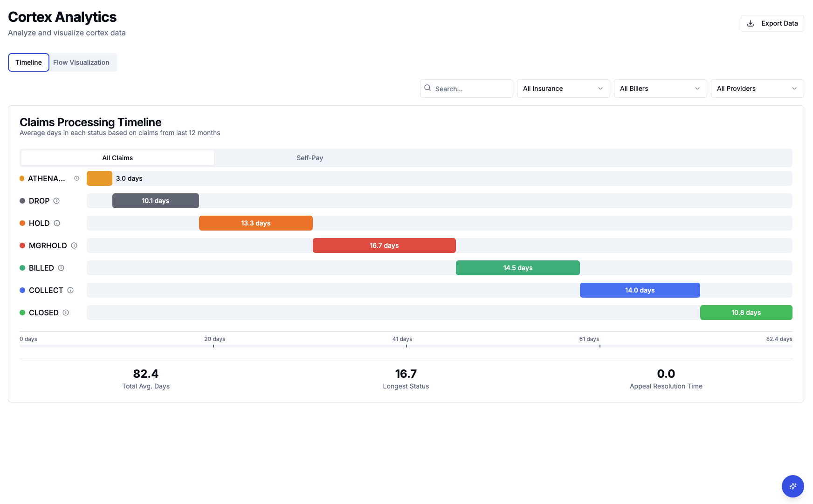Expand the All Billers filter
This screenshot has height=504, width=813.
[x=660, y=89]
